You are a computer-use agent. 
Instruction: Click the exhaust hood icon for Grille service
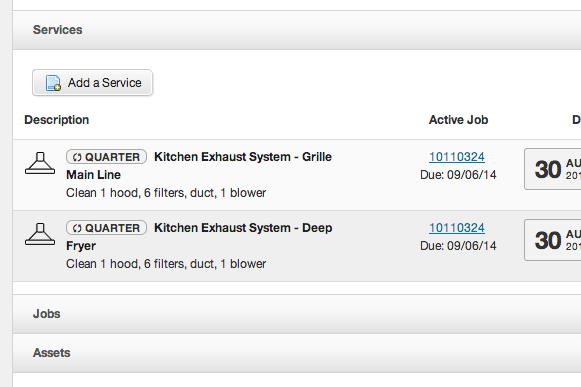(x=40, y=163)
